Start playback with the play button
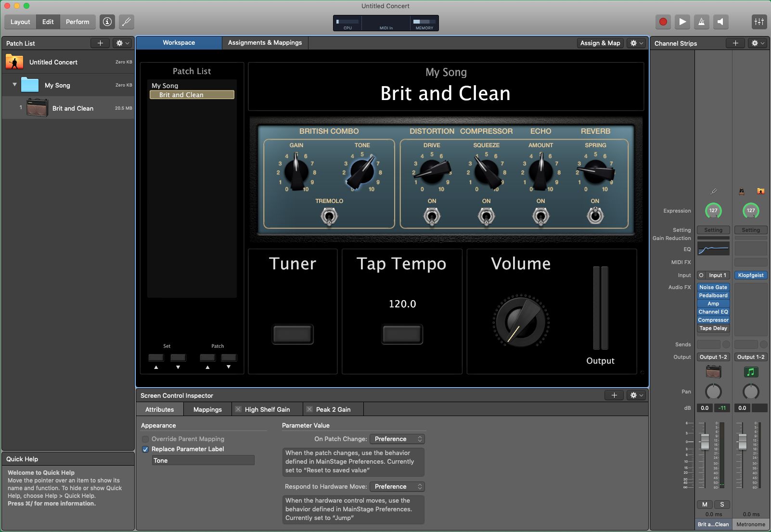Viewport: 771px width, 532px height. tap(682, 22)
